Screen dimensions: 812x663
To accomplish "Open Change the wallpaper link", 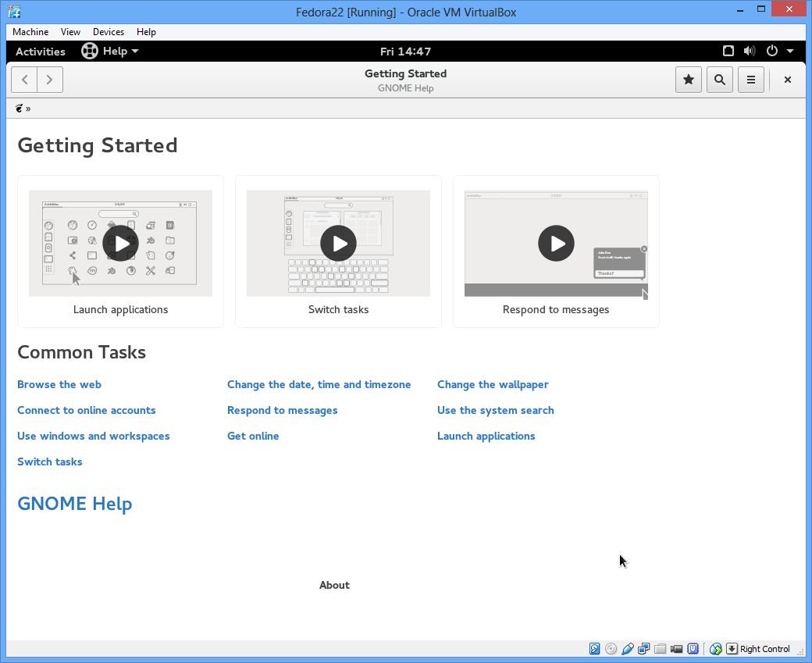I will [x=493, y=384].
